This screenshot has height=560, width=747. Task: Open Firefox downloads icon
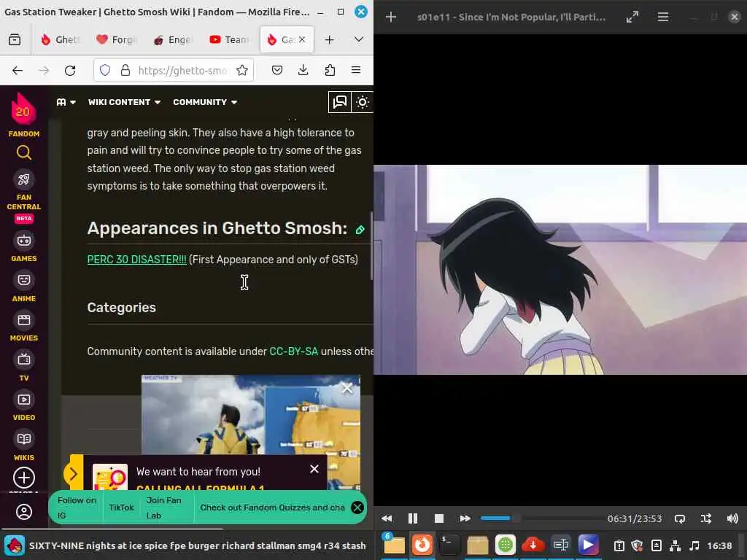303,71
